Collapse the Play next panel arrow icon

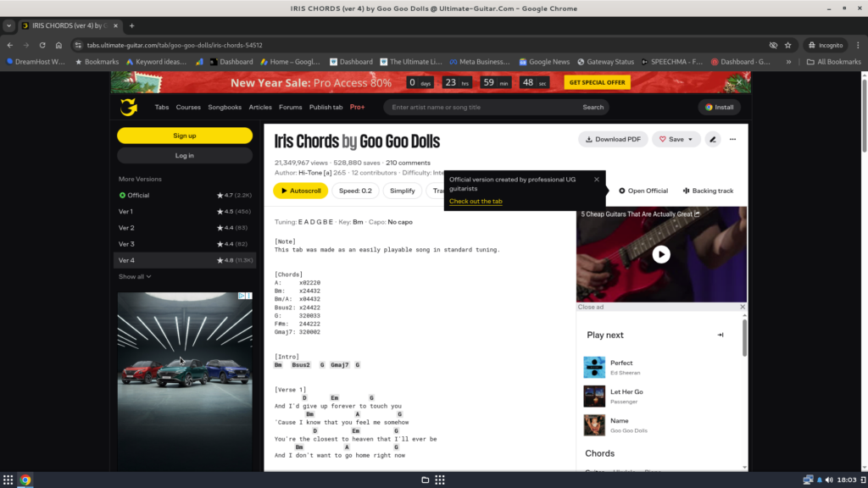[x=721, y=335]
